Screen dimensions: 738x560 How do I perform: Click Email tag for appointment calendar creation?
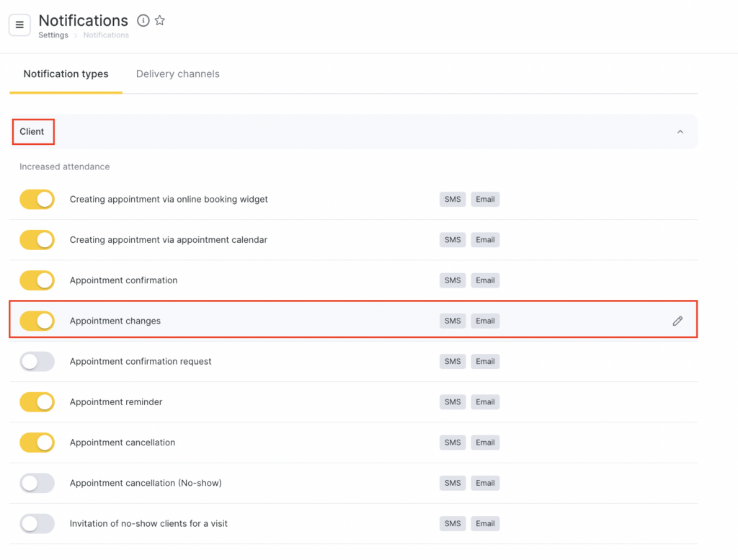pos(485,240)
